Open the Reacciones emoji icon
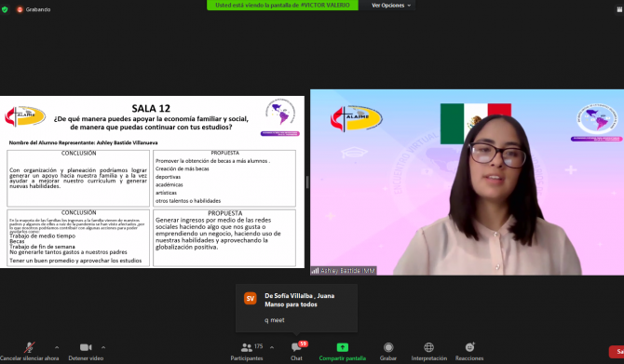This screenshot has width=624, height=364. point(469,347)
